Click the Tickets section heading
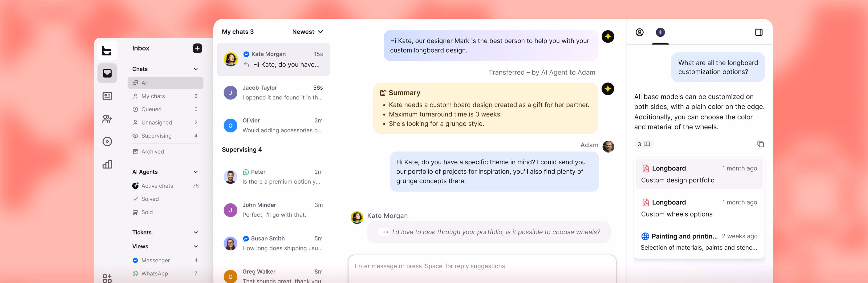This screenshot has width=868, height=283. click(142, 232)
